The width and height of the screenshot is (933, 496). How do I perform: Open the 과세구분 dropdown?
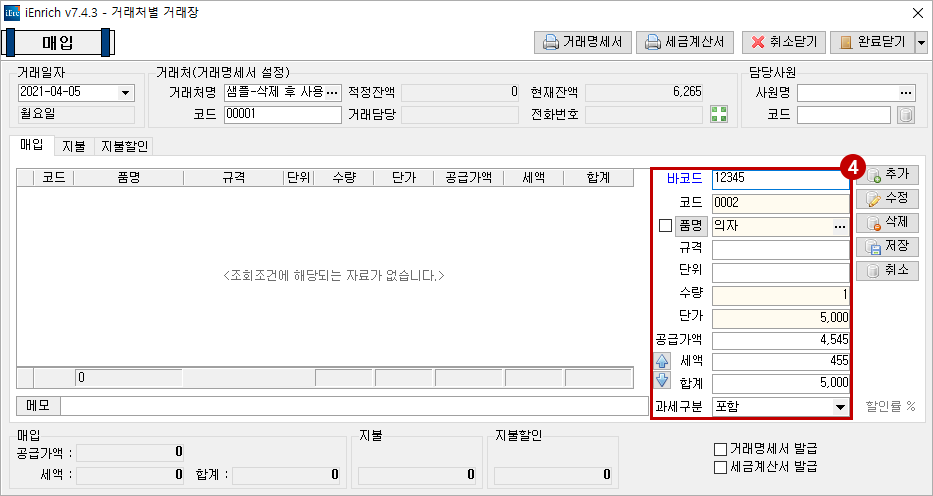840,407
